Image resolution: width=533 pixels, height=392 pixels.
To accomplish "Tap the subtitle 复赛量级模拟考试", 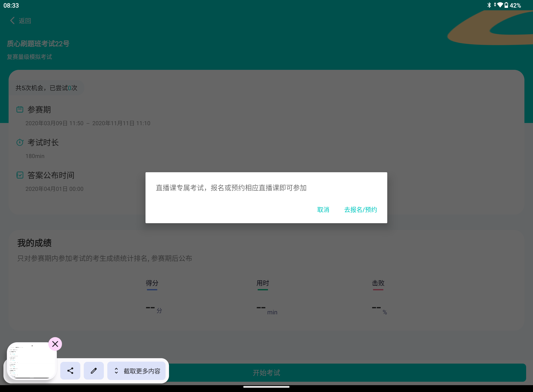I will tap(29, 57).
